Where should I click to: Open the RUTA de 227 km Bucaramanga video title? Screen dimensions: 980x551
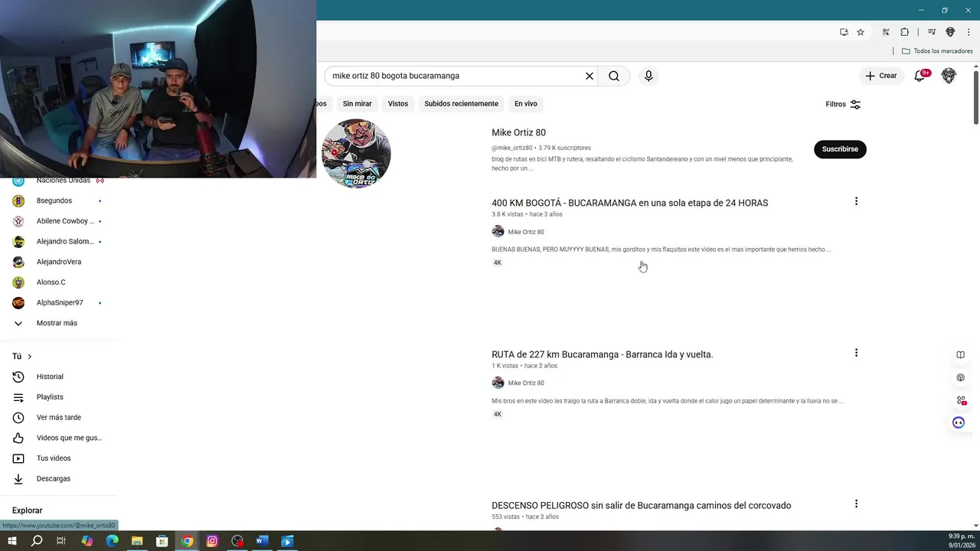click(603, 354)
